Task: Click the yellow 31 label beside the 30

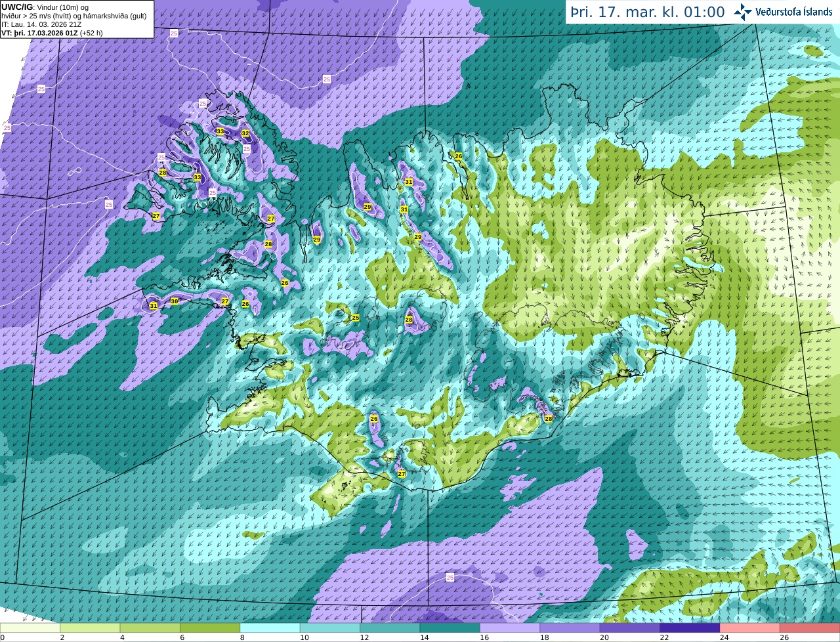Action: coord(154,306)
